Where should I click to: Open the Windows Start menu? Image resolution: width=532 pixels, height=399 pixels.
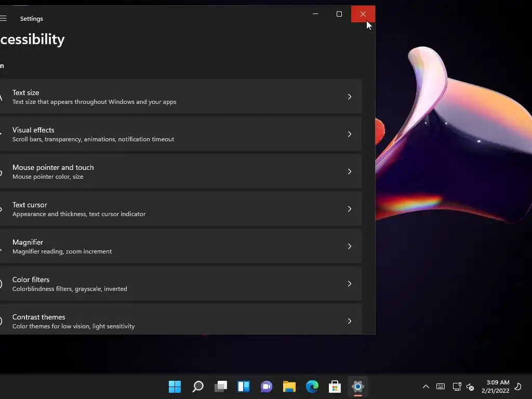click(x=175, y=387)
